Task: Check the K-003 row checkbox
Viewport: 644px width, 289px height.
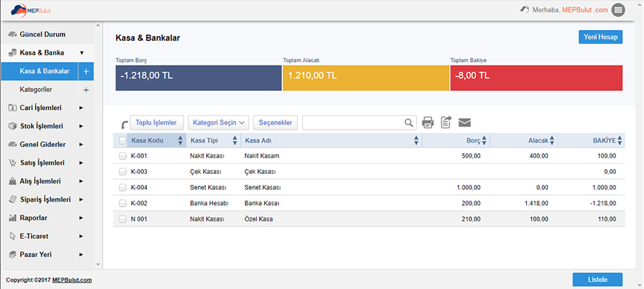Action: [122, 172]
